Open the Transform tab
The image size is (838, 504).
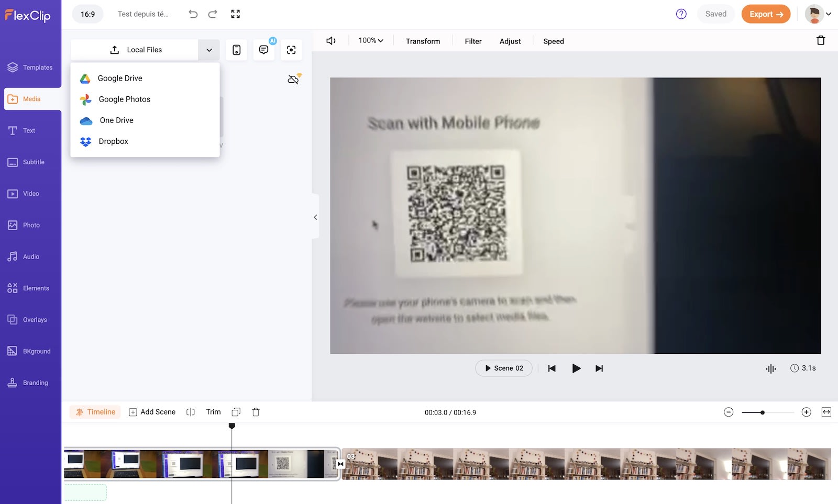(423, 41)
